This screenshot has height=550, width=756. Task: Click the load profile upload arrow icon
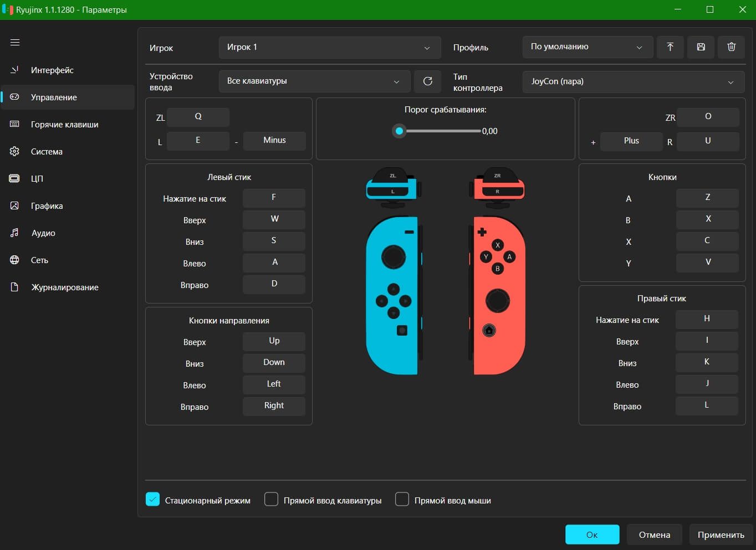670,47
